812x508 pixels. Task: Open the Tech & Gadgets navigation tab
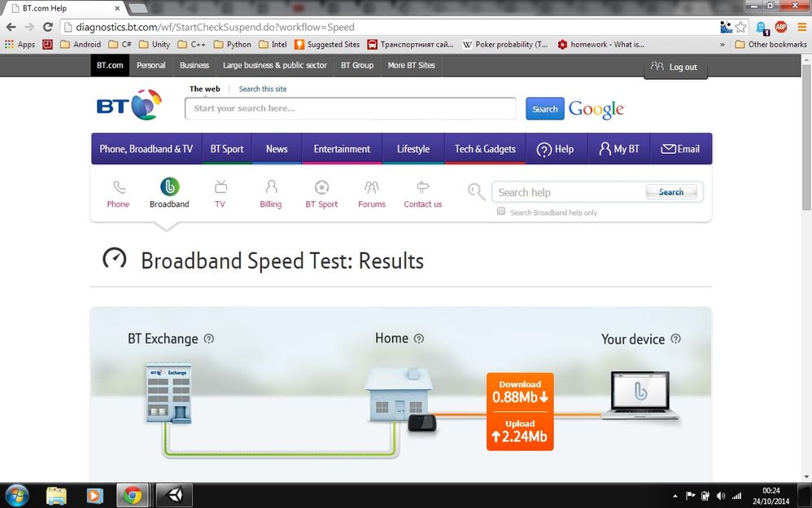click(x=485, y=149)
